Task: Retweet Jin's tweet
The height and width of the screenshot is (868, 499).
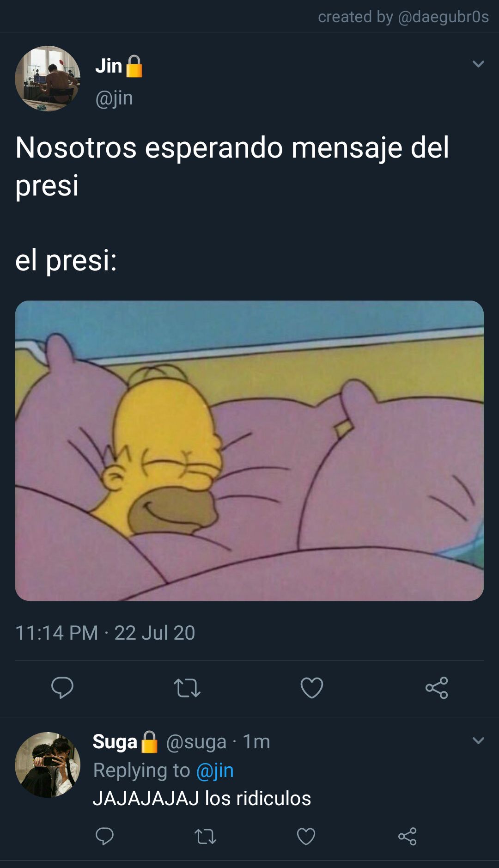Action: click(x=187, y=688)
